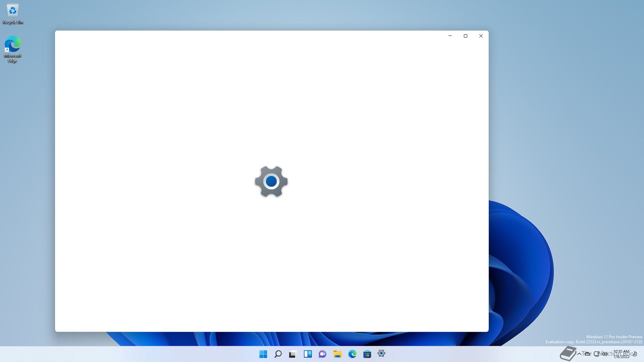This screenshot has height=362, width=644.
Task: Minimize the Settings window
Action: [x=450, y=36]
